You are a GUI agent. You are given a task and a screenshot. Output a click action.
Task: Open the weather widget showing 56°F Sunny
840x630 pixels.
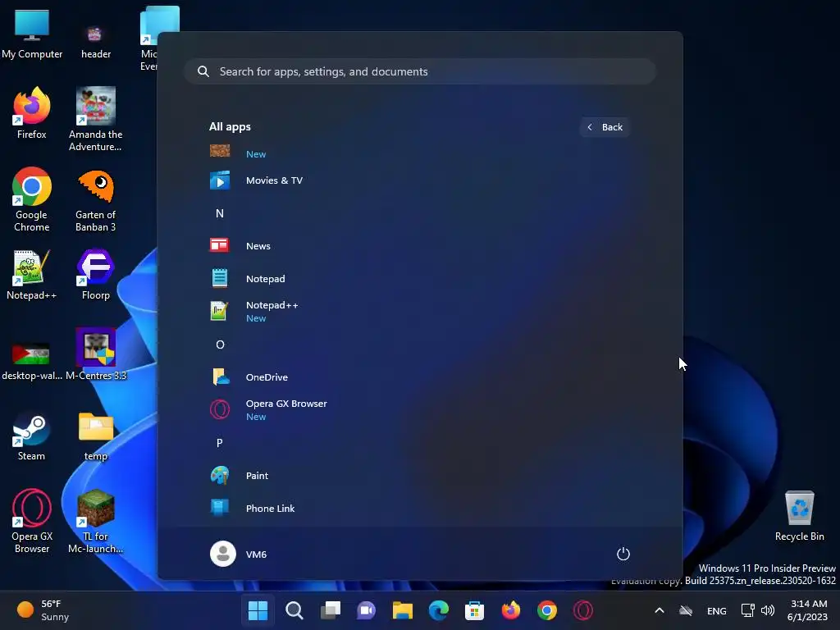(x=43, y=610)
